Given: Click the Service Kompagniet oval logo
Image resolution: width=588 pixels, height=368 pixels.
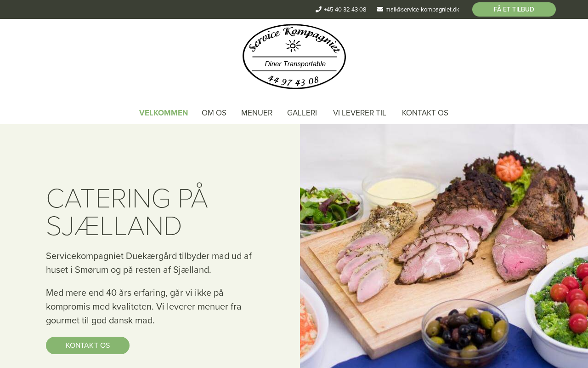Looking at the screenshot, I should [x=294, y=57].
